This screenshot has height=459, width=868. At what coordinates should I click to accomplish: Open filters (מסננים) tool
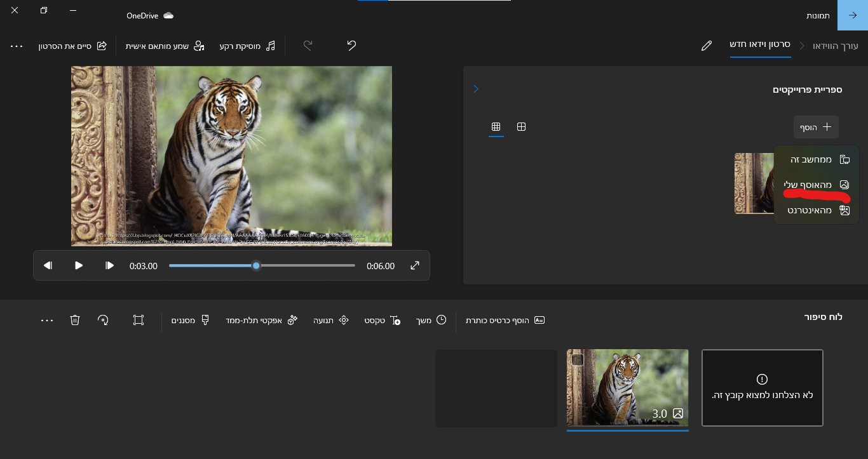pyautogui.click(x=190, y=320)
